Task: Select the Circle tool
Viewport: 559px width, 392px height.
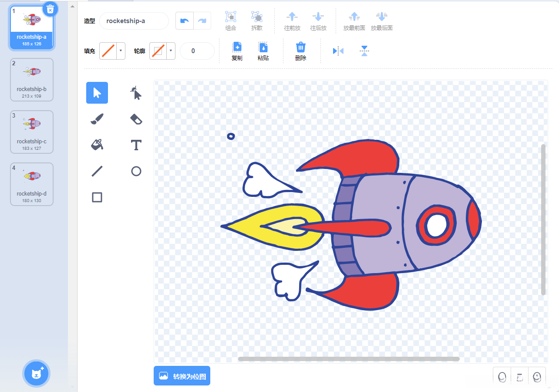Action: click(x=136, y=171)
